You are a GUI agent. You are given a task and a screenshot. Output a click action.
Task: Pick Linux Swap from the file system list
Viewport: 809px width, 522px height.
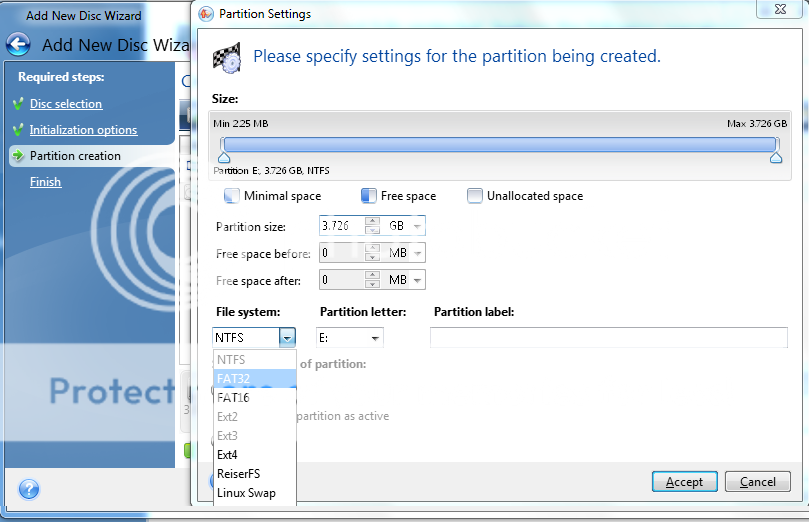(x=246, y=493)
